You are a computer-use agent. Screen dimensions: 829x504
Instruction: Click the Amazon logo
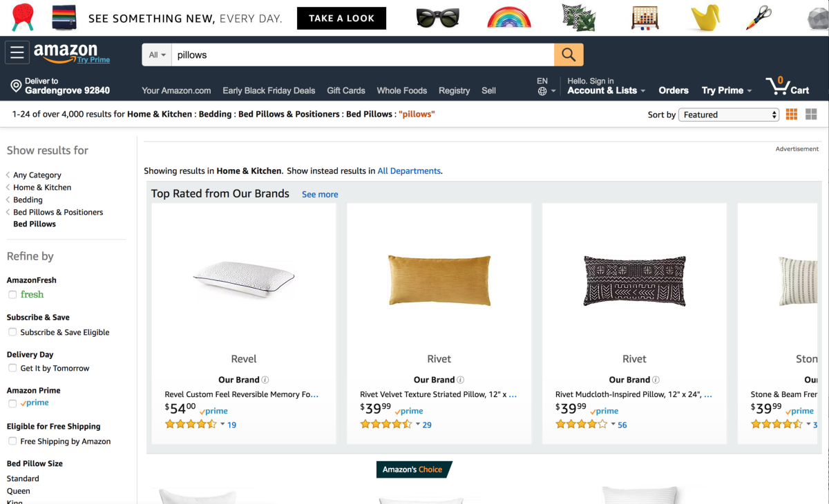67,52
